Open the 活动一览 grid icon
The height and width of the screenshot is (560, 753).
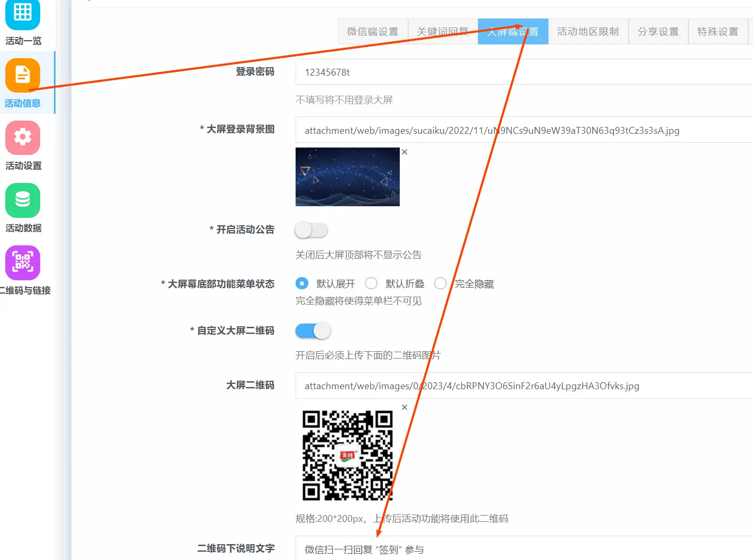click(23, 14)
